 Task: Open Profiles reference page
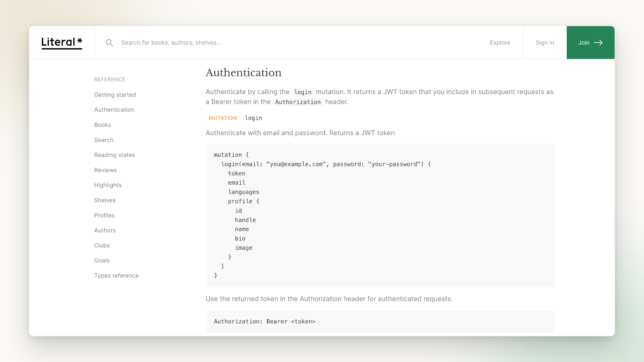(105, 216)
